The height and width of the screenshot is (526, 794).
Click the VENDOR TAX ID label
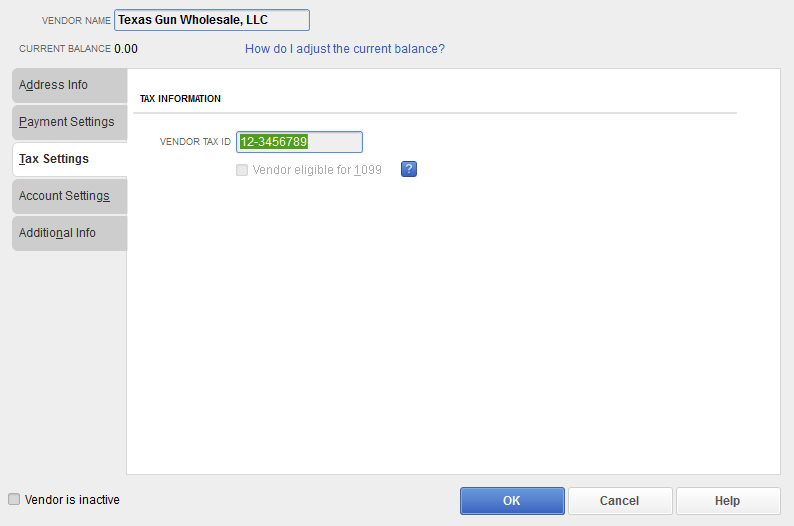pos(195,142)
